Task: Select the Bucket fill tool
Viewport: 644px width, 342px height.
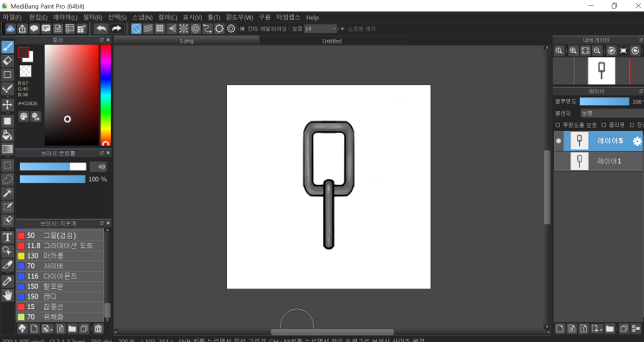Action: click(8, 135)
